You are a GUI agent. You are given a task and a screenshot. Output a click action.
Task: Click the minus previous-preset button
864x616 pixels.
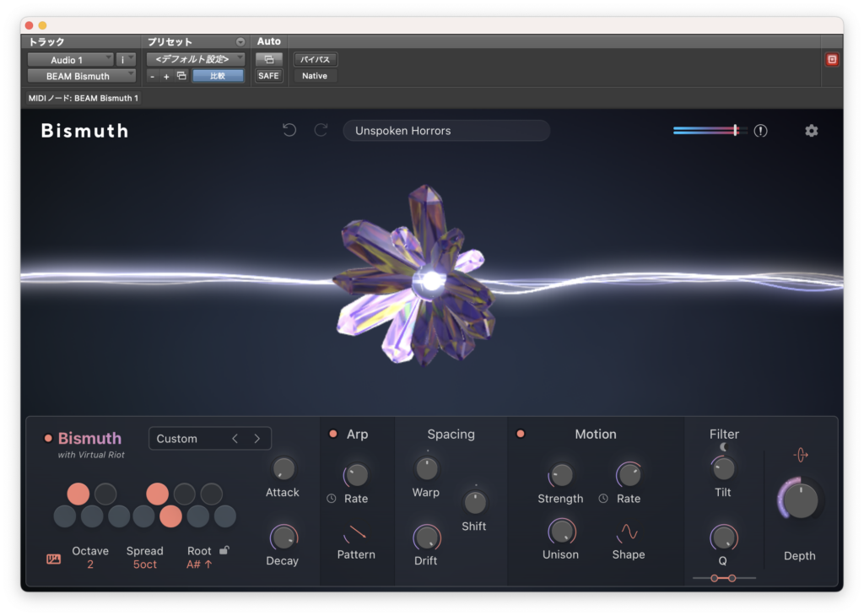[x=153, y=76]
